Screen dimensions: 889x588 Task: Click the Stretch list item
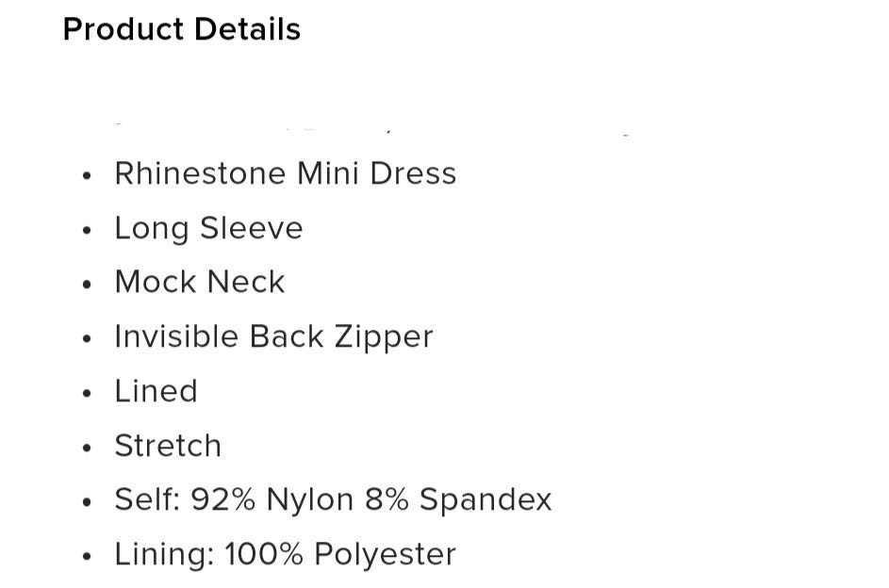pos(168,446)
